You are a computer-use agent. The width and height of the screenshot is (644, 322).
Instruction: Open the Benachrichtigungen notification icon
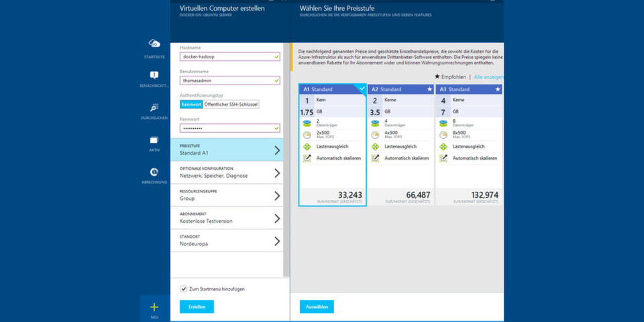pyautogui.click(x=154, y=75)
